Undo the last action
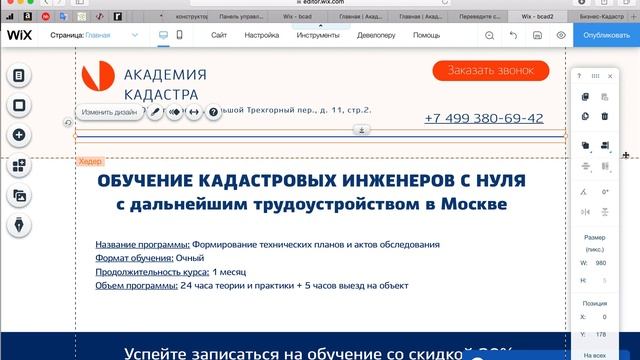Image resolution: width=640 pixels, height=360 pixels. tap(513, 36)
